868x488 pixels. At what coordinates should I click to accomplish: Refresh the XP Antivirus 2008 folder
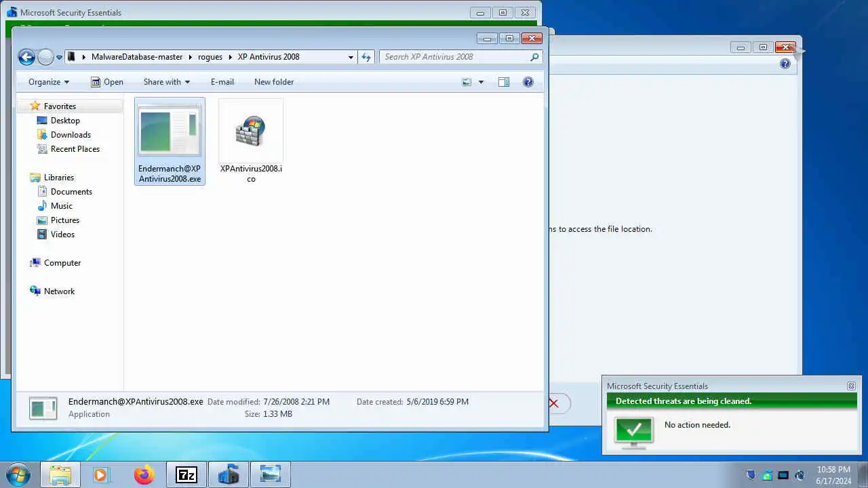click(366, 57)
